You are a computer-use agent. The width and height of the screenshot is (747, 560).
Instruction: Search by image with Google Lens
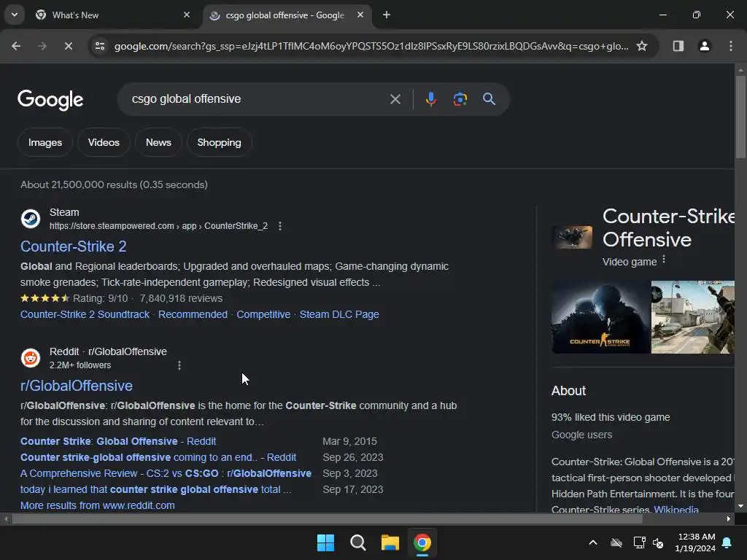click(x=460, y=99)
